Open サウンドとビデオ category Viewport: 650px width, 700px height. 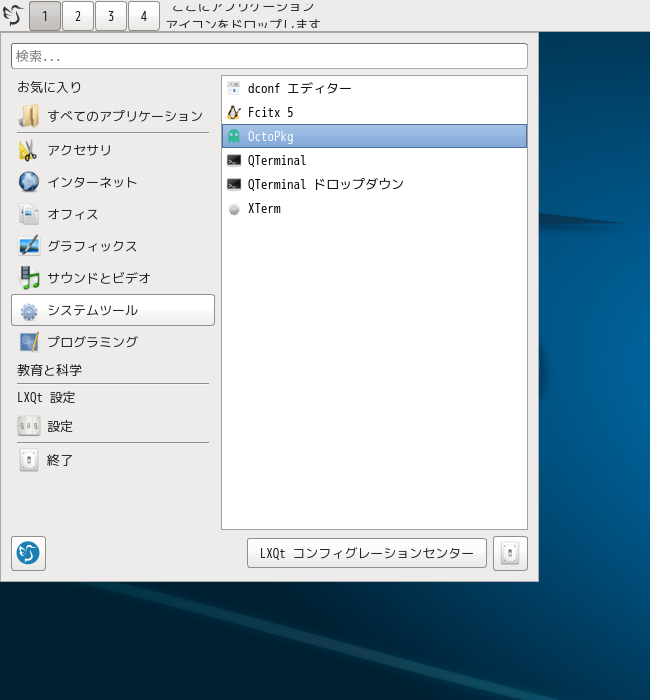point(113,278)
